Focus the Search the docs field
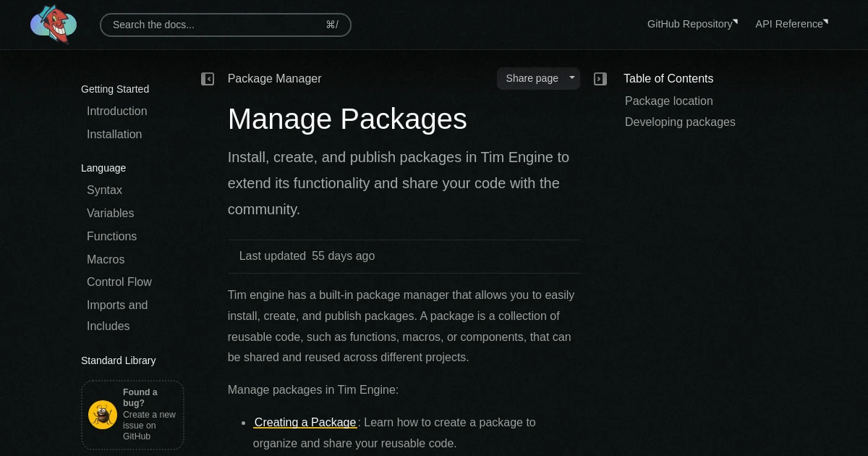868x456 pixels. [226, 25]
